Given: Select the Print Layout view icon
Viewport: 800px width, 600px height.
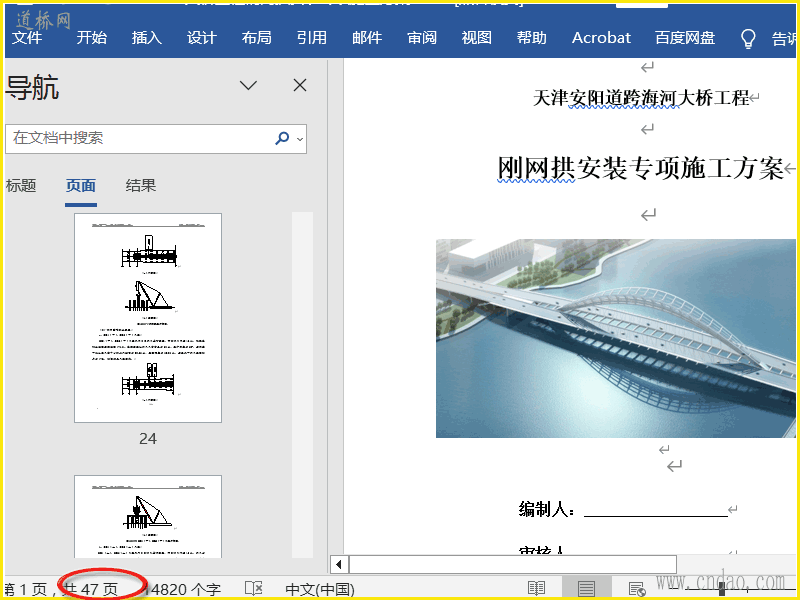Looking at the screenshot, I should [586, 589].
